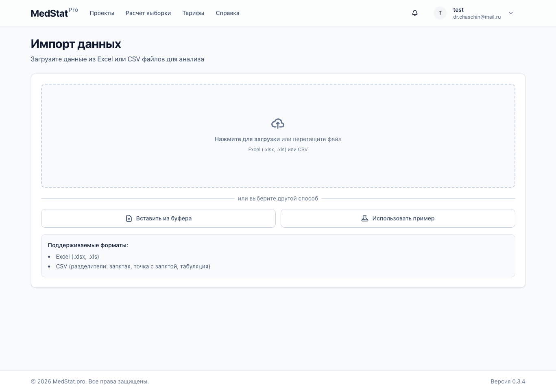Viewport: 556px width, 392px height.
Task: Navigate to Тарифы page
Action: pos(193,13)
